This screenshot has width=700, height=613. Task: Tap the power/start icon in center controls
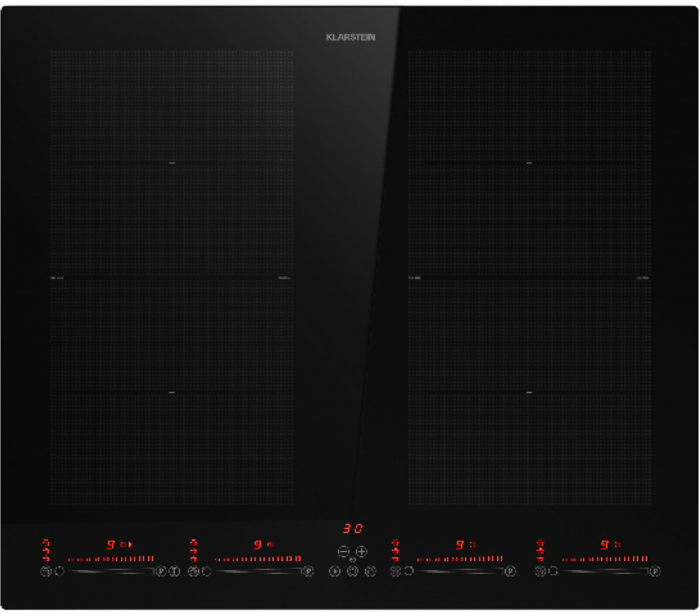click(x=334, y=571)
